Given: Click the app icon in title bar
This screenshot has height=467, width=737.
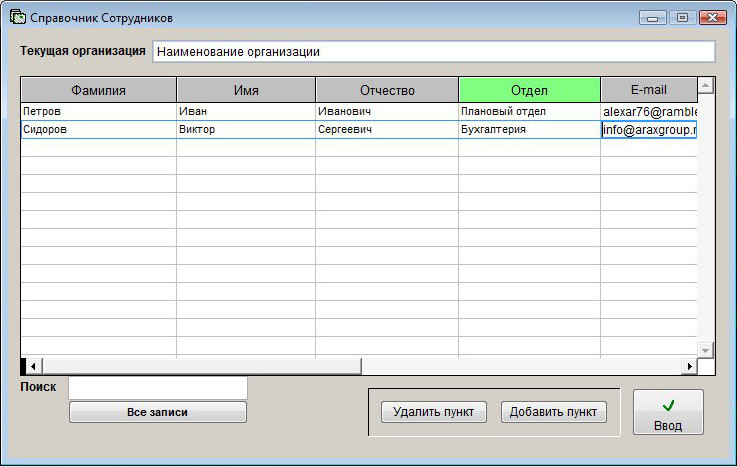Looking at the screenshot, I should [x=18, y=17].
